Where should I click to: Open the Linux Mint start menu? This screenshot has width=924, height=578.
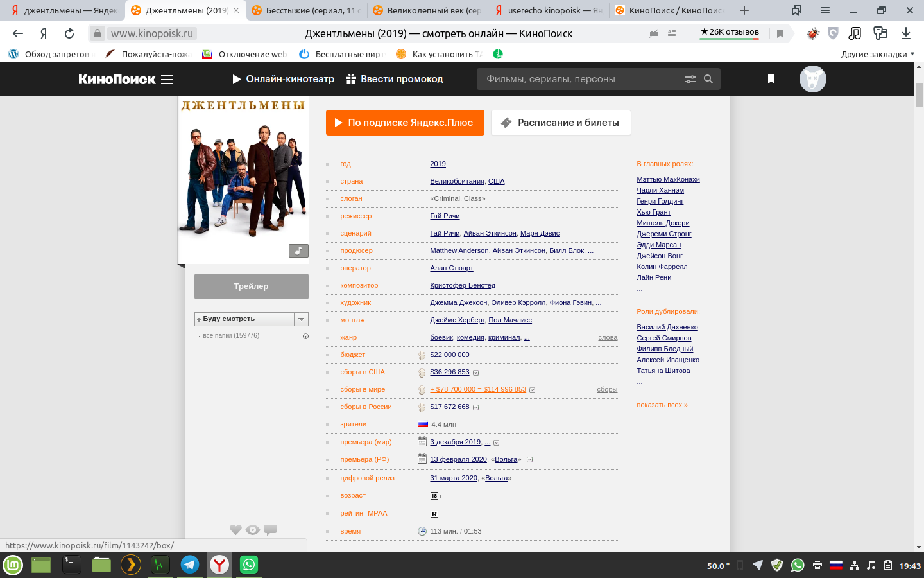(x=13, y=565)
